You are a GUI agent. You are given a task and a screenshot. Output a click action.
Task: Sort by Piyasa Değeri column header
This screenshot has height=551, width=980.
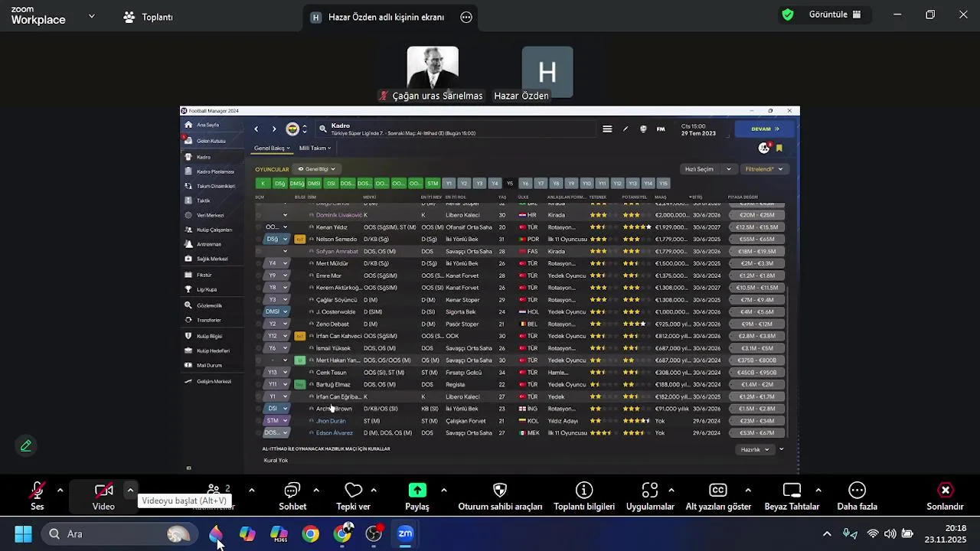[743, 197]
